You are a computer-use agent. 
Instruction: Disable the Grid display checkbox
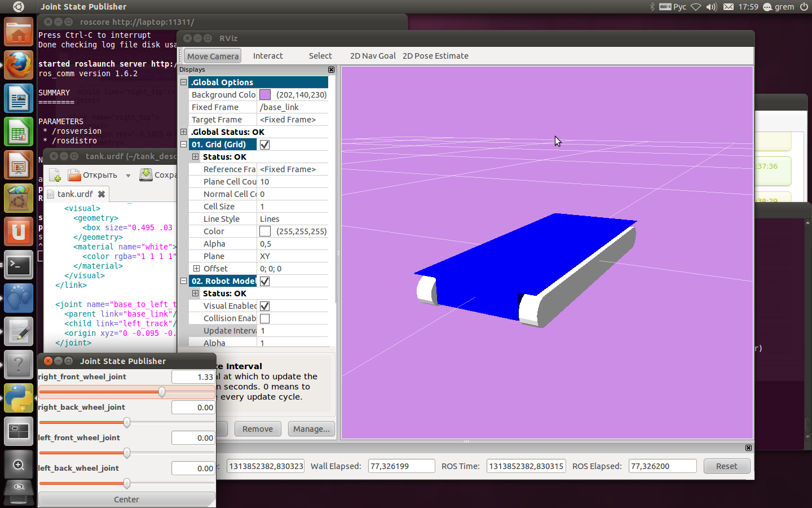(264, 144)
